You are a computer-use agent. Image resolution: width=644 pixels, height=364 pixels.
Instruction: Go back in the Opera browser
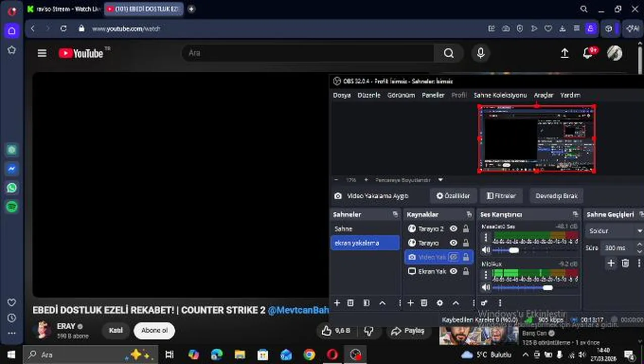pyautogui.click(x=33, y=29)
